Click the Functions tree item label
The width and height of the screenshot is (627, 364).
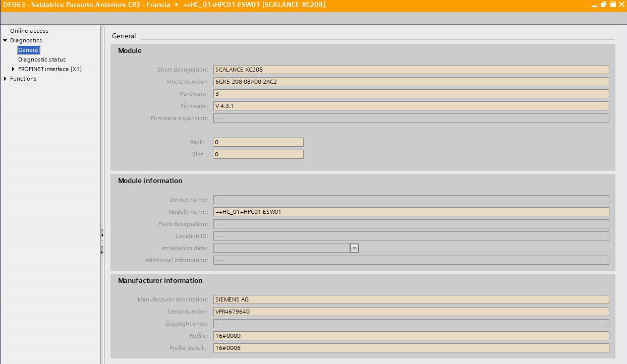(23, 79)
